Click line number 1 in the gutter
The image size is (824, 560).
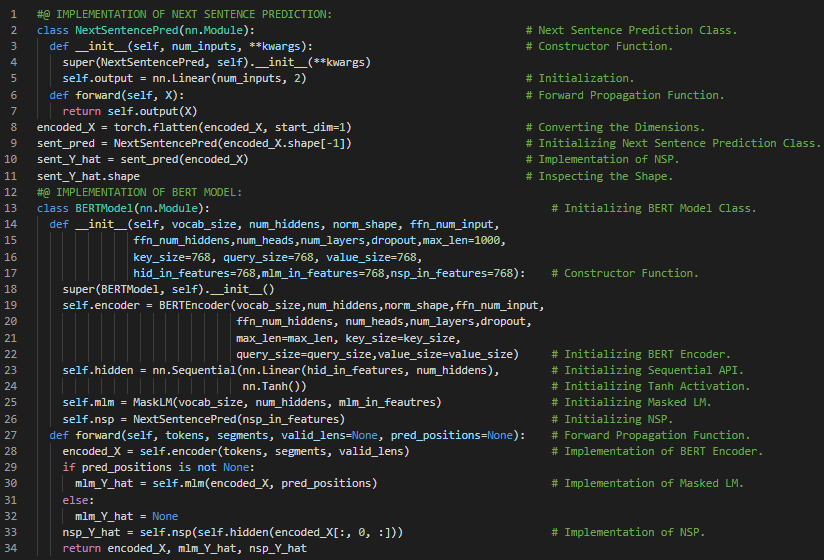click(14, 14)
